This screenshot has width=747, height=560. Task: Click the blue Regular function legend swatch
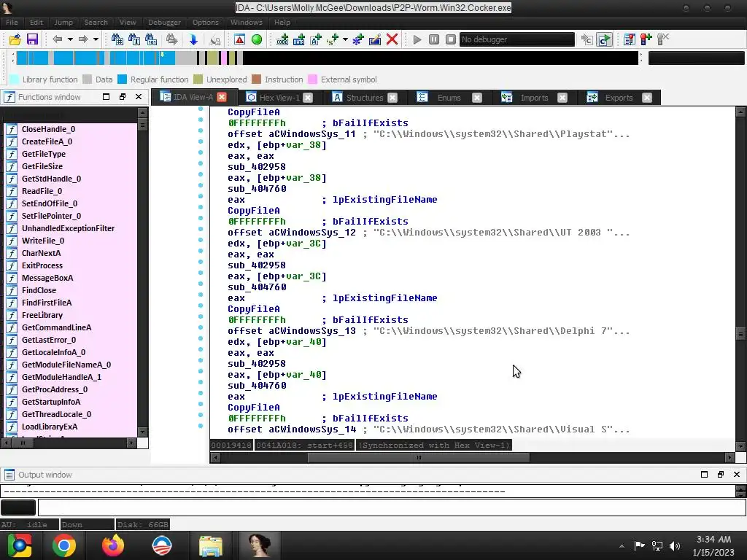123,79
